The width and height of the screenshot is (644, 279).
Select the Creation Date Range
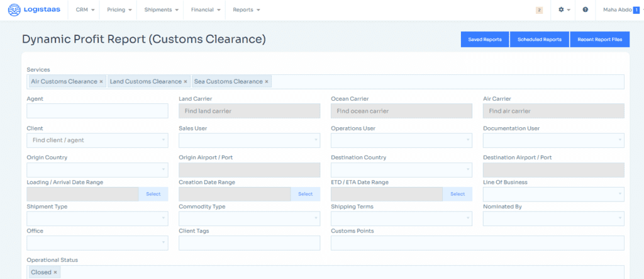pos(305,195)
